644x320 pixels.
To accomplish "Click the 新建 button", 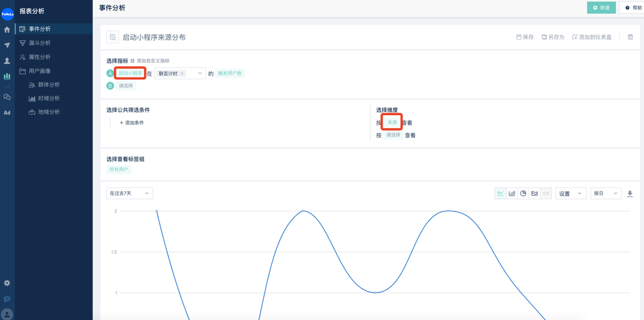I will [x=601, y=8].
